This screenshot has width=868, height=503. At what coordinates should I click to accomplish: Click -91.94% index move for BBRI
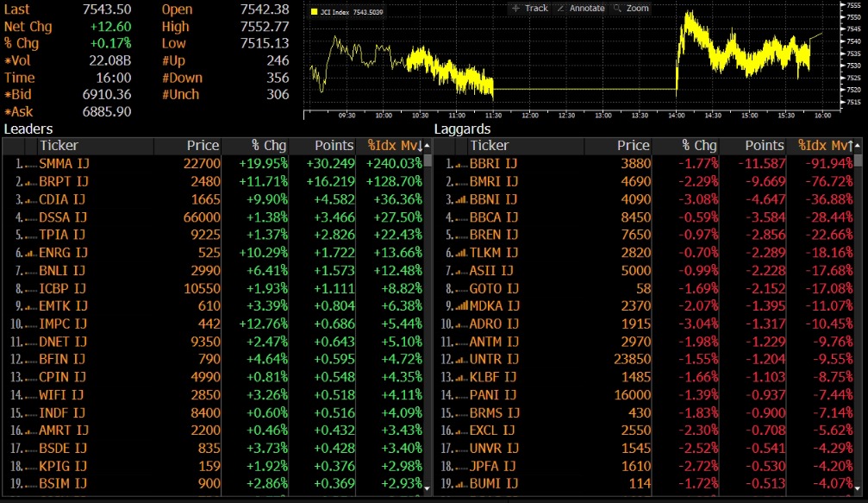[x=828, y=164]
